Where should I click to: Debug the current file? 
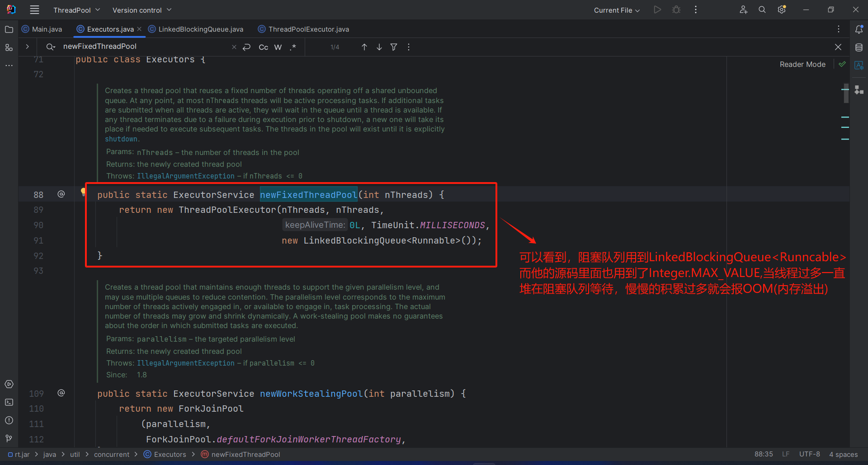tap(676, 9)
